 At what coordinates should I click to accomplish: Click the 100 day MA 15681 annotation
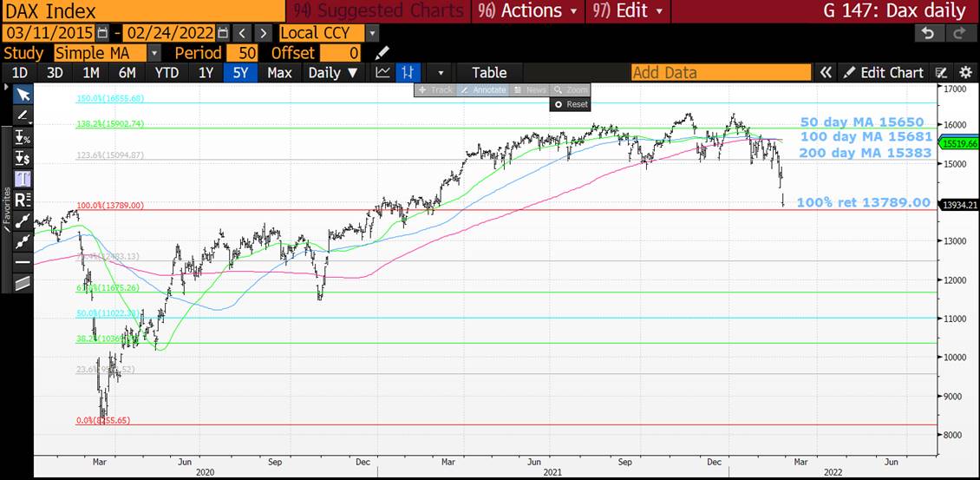coord(866,136)
